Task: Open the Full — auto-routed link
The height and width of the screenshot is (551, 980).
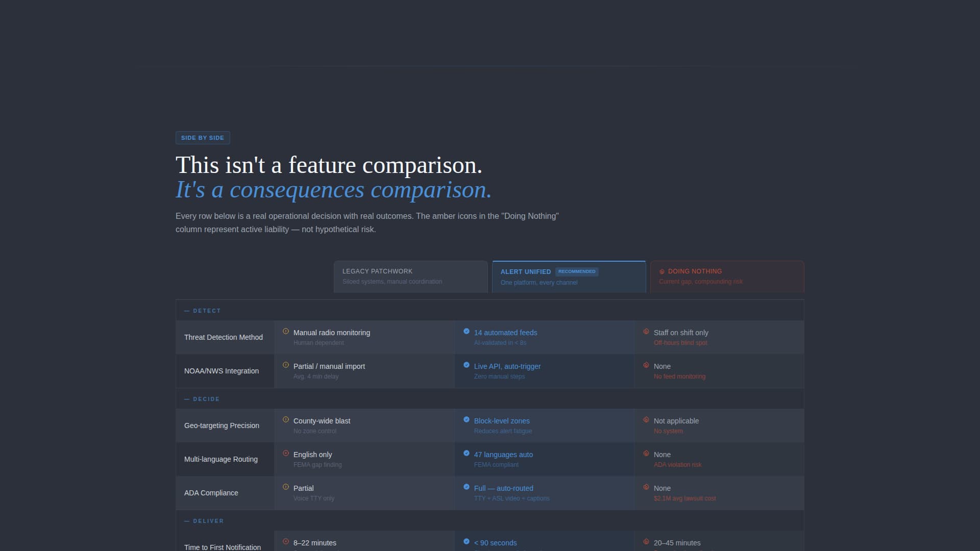Action: (x=503, y=488)
